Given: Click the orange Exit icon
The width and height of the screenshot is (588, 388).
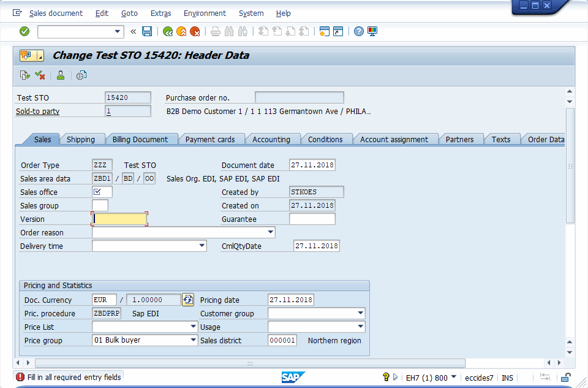Looking at the screenshot, I should [x=181, y=31].
